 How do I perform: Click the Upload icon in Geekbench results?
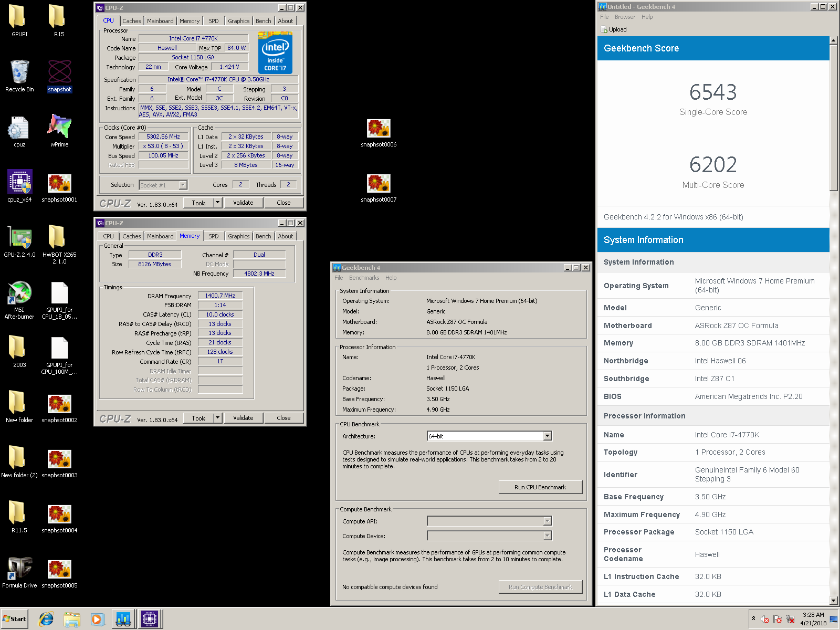tap(604, 29)
